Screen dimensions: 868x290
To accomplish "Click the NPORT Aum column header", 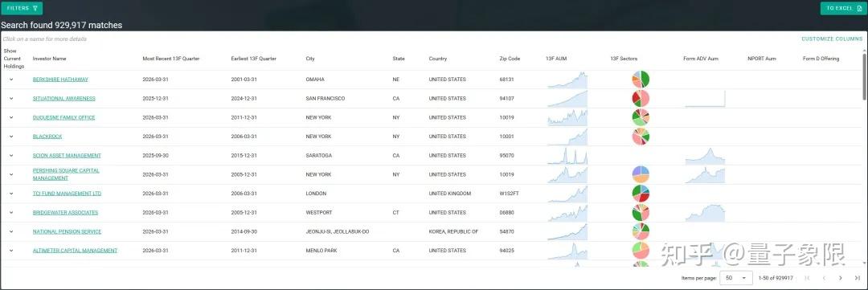I will click(x=762, y=59).
